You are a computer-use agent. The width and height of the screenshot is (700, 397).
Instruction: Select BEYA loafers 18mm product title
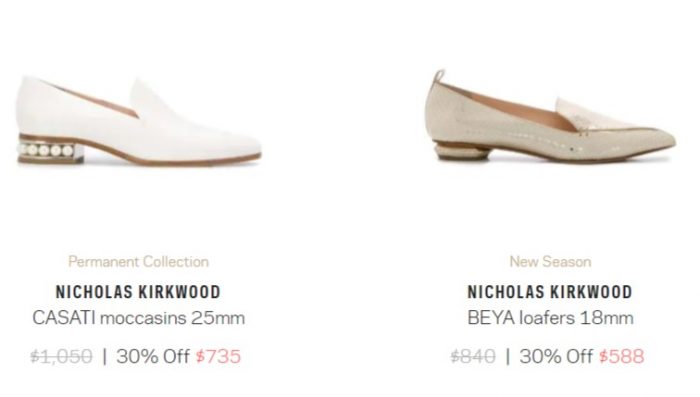(550, 318)
